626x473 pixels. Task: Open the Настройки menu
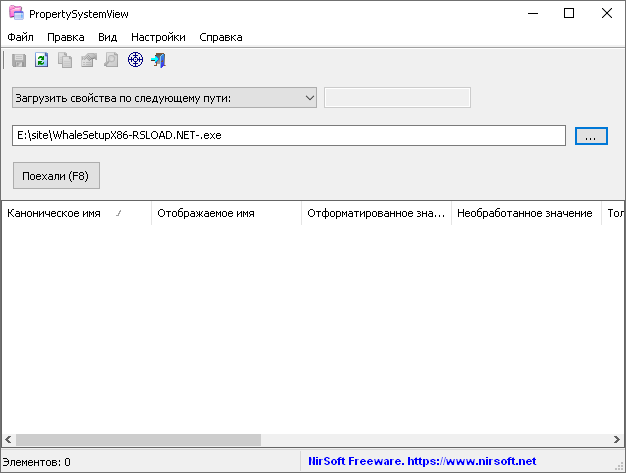[x=158, y=37]
